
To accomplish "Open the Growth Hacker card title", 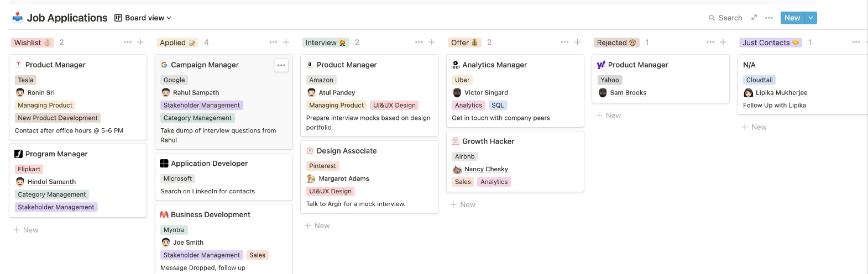I will pos(488,141).
